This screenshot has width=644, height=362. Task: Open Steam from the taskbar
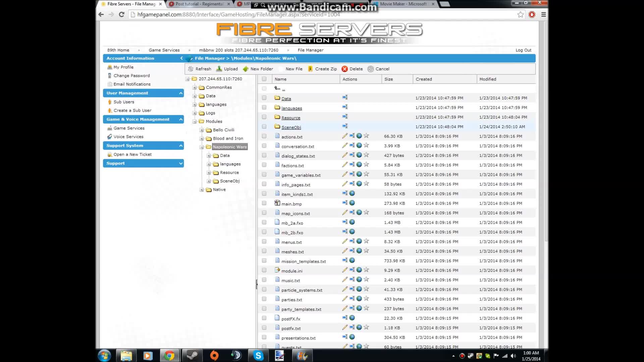point(192,356)
